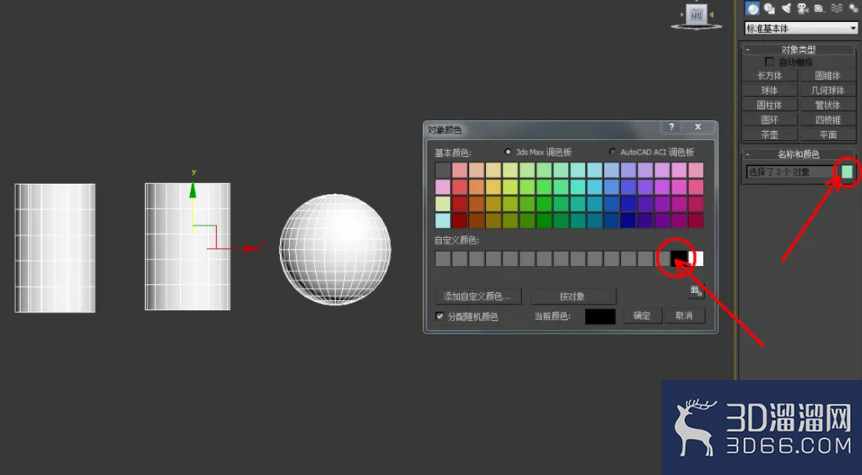The width and height of the screenshot is (862, 475).
Task: Click the red X axis gizmo arrow
Action: pyautogui.click(x=252, y=248)
